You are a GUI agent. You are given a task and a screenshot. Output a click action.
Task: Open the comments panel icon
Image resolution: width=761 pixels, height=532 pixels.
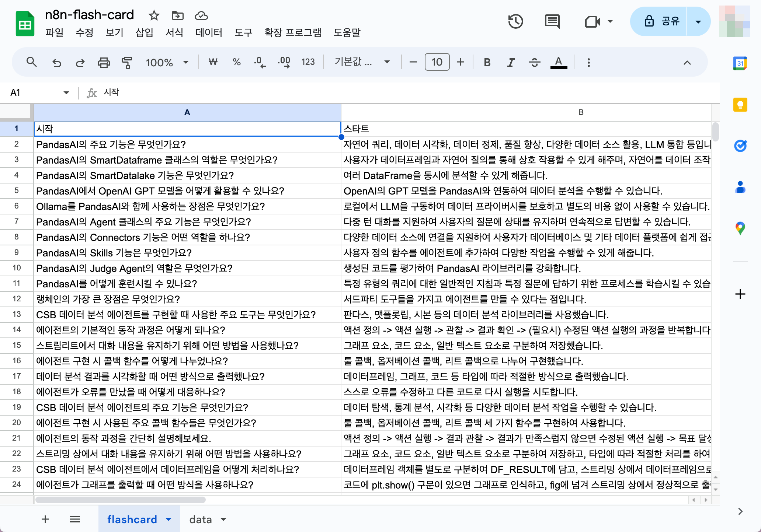pyautogui.click(x=552, y=21)
